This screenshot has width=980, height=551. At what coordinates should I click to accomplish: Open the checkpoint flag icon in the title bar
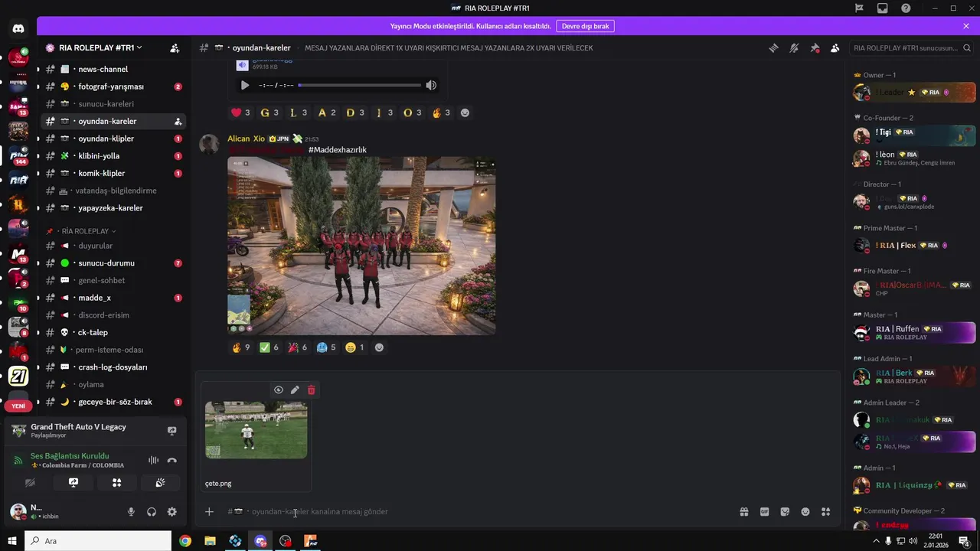click(859, 8)
